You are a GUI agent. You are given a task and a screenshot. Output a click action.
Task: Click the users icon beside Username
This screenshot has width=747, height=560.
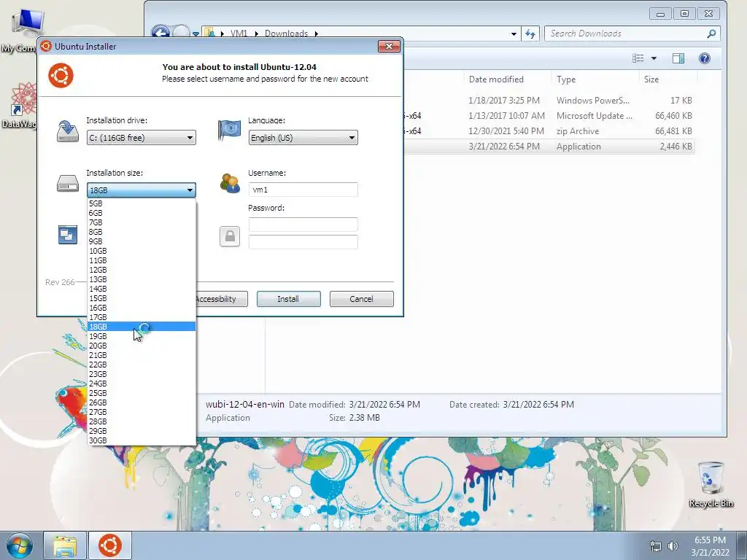[230, 183]
